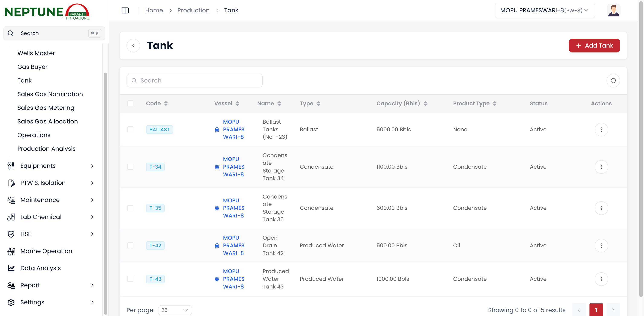
Task: Click the Marine Operation icon
Action: coord(11,251)
